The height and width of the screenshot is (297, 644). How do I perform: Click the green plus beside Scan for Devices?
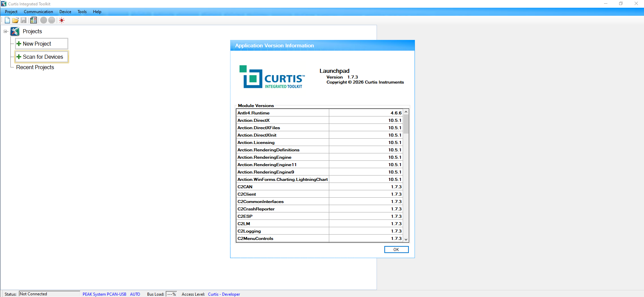pyautogui.click(x=19, y=57)
